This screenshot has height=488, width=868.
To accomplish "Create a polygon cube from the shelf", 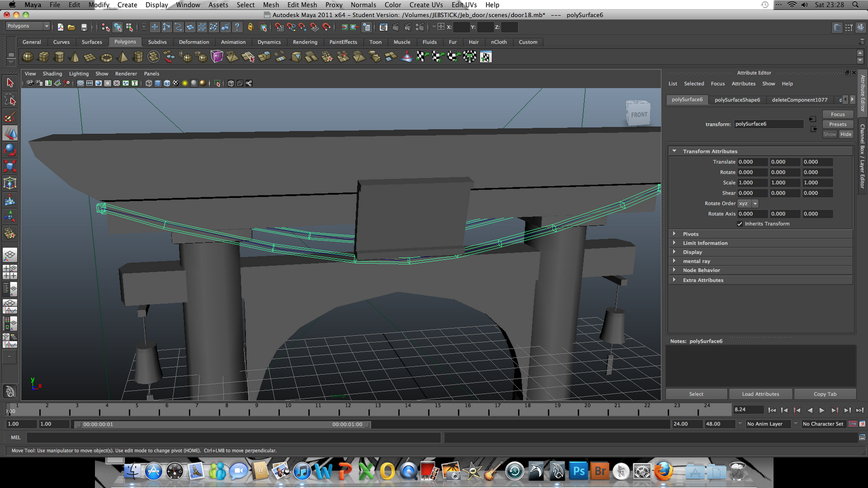I will 43,56.
